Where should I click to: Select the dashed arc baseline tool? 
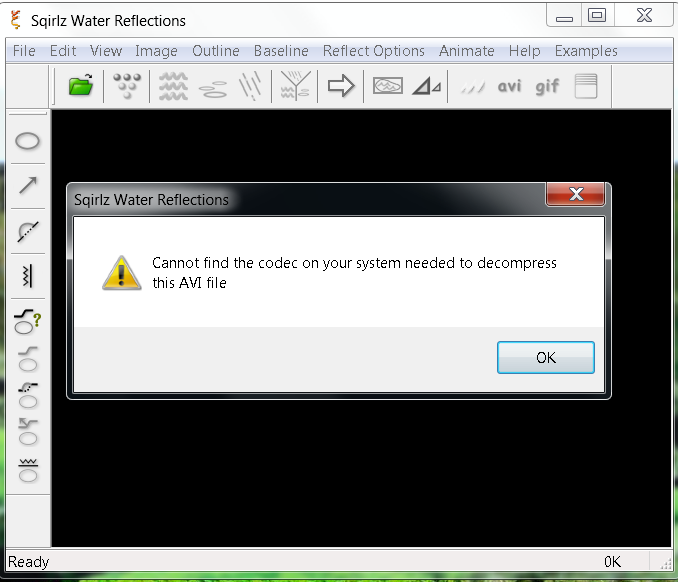pos(28,231)
